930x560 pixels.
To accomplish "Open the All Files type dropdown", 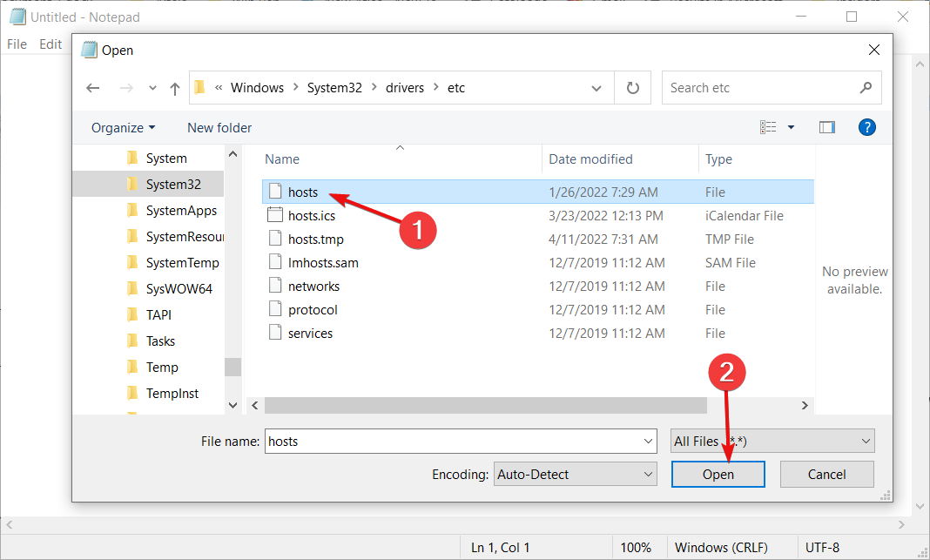I will coord(773,442).
